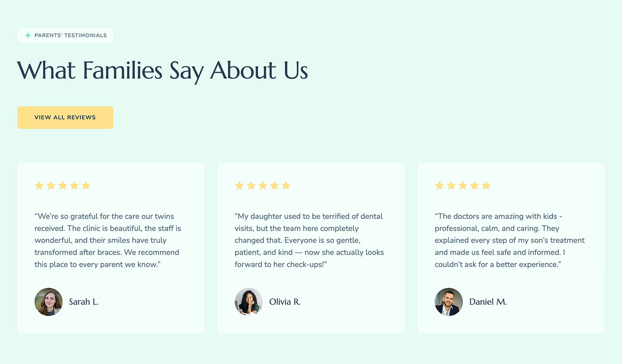Click Sarah's testimonial quote text
622x364 pixels.
click(107, 240)
